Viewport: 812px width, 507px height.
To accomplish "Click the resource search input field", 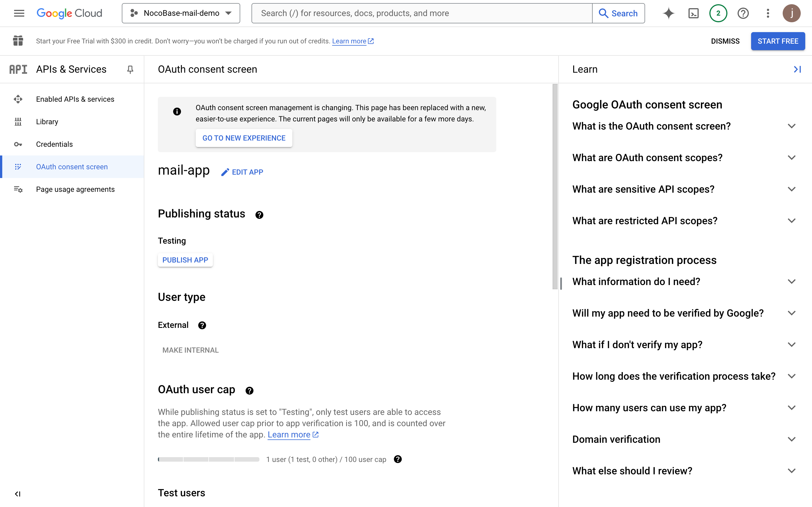I will [422, 13].
